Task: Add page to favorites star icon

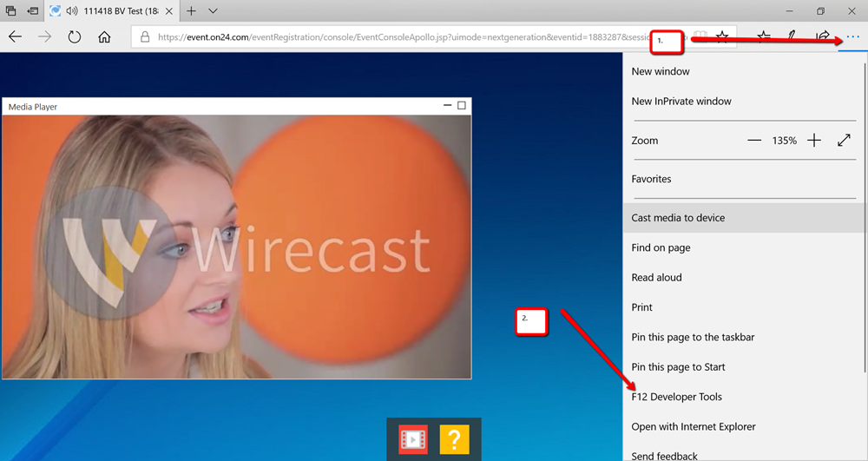Action: point(722,37)
